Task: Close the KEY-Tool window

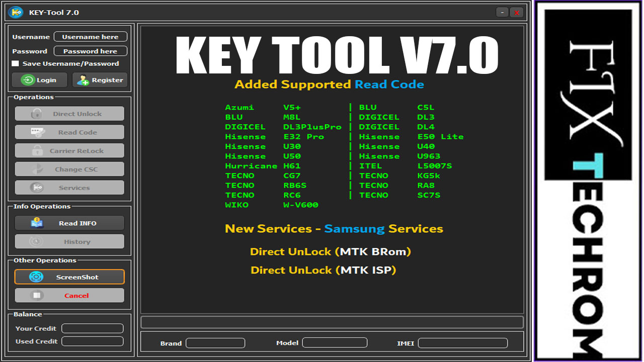Action: 517,13
